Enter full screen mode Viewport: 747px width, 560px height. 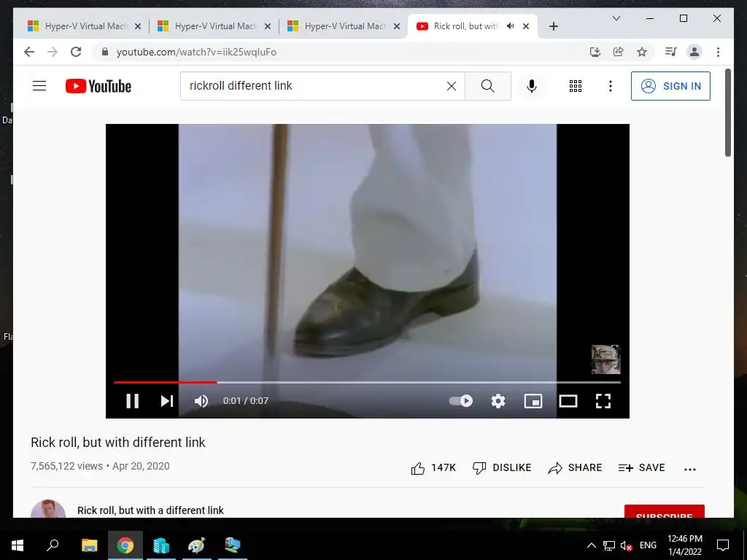603,401
